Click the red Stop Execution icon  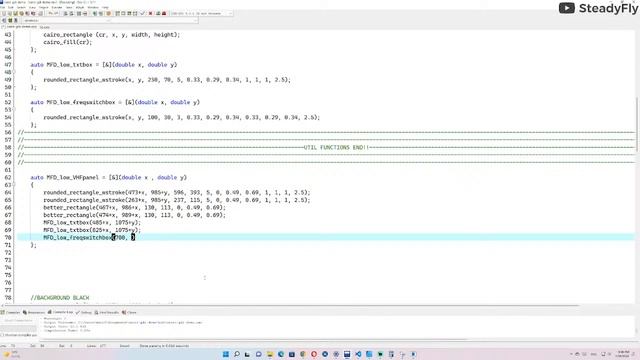click(150, 13)
